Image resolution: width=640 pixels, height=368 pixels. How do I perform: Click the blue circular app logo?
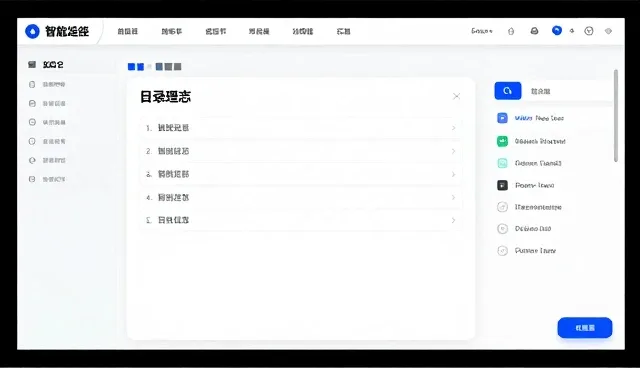point(32,31)
